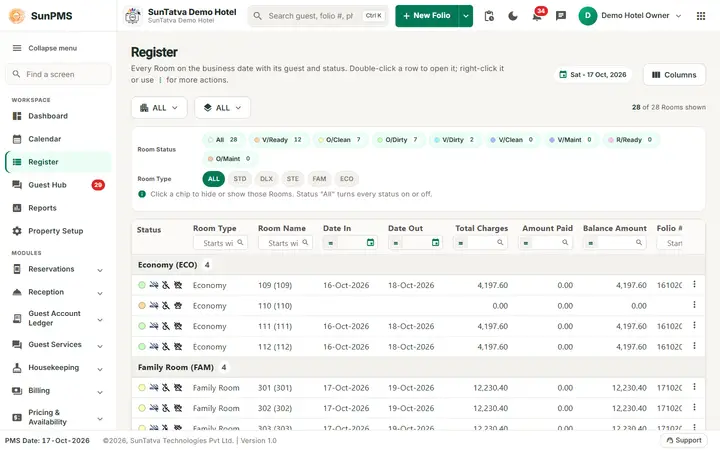Toggle the V/Ready status chip
Viewport: 720px width, 450px height.
tap(279, 140)
